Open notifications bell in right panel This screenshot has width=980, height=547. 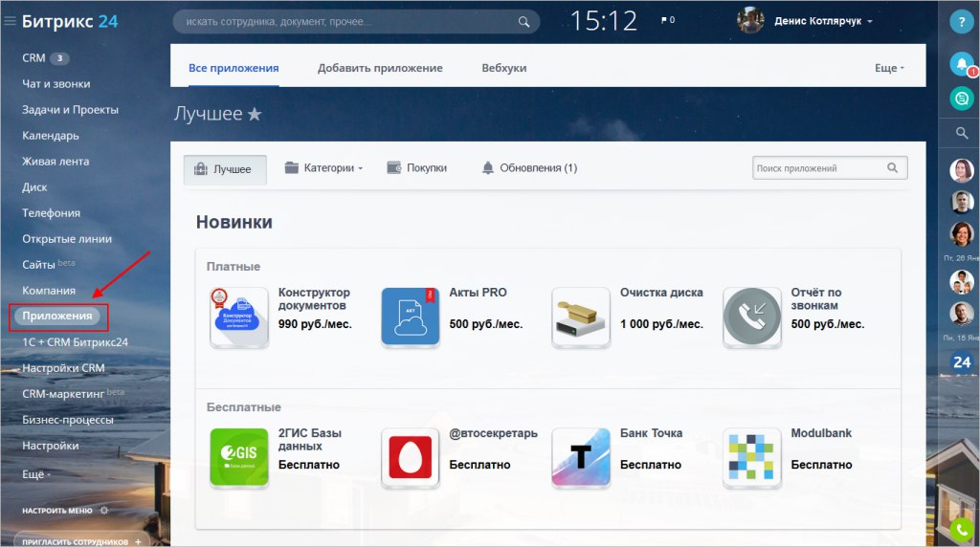(x=962, y=64)
